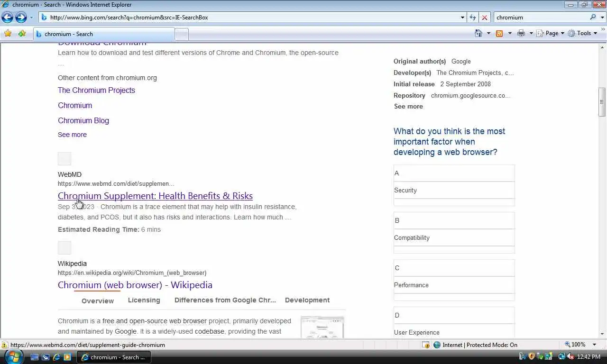This screenshot has height=364, width=607.
Task: Choose poll option A Security
Action: click(x=454, y=185)
